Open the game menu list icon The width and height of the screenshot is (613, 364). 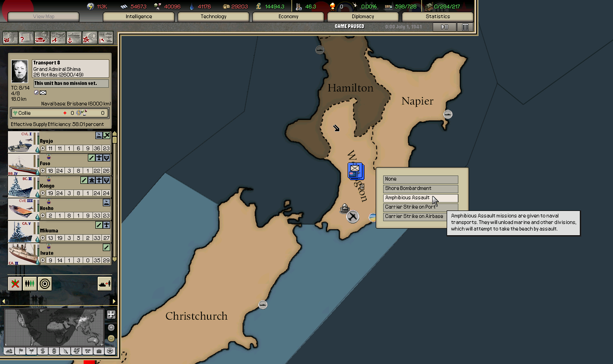click(465, 27)
